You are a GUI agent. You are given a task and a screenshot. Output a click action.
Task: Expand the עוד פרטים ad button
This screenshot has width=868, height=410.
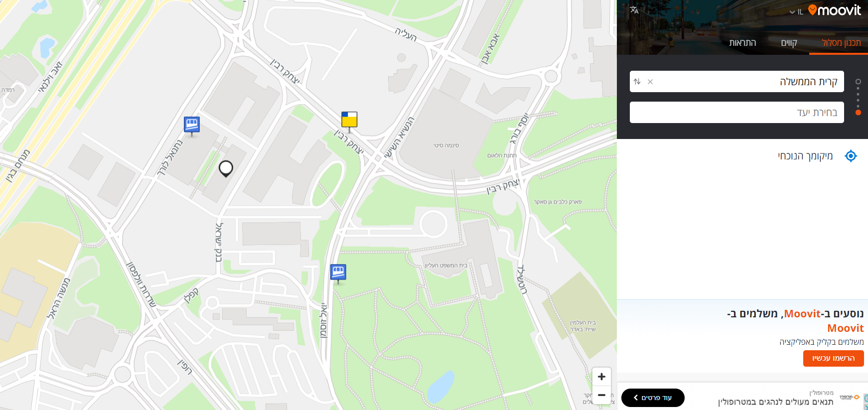pyautogui.click(x=653, y=398)
